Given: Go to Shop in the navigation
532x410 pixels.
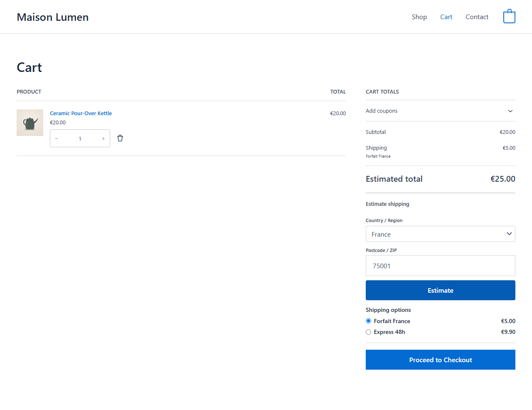Looking at the screenshot, I should coord(419,17).
